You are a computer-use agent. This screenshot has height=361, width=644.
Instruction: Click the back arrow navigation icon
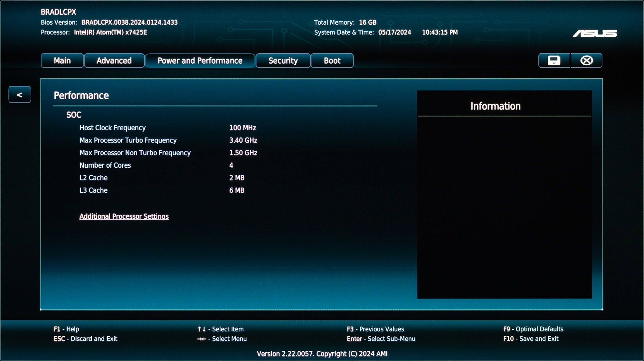pyautogui.click(x=19, y=95)
